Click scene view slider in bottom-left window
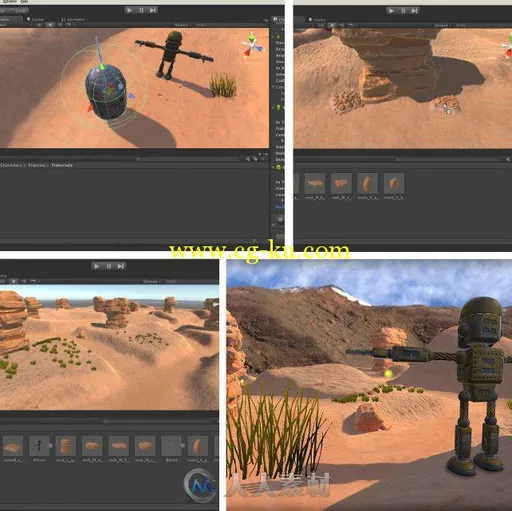This screenshot has width=512, height=511. tap(157, 421)
